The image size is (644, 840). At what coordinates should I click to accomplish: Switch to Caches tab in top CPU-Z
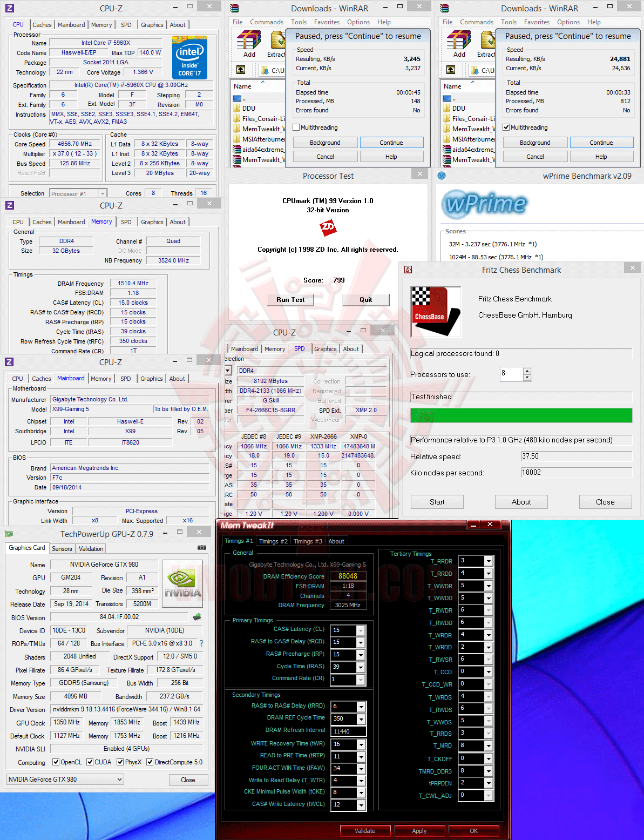click(42, 25)
